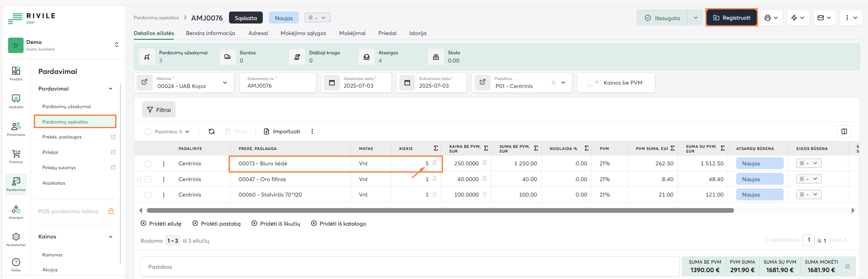This screenshot has width=868, height=279.
Task: Click the refresh icon in table toolbar
Action: (x=211, y=132)
